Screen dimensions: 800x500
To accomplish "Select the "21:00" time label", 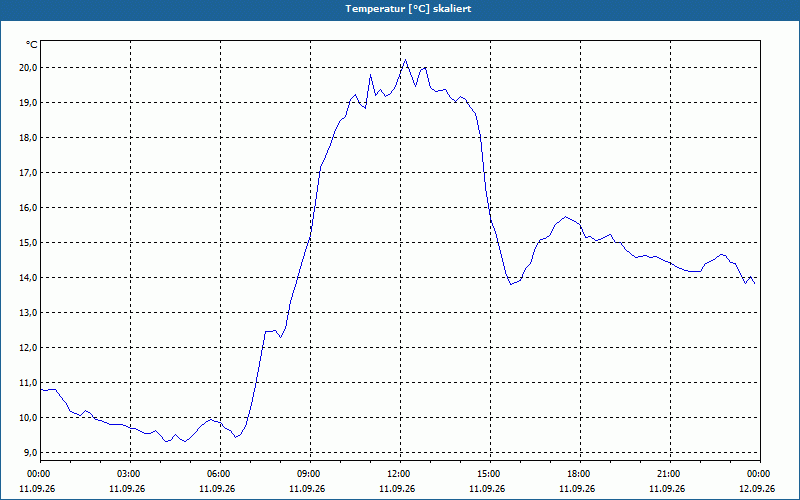I will point(668,474).
